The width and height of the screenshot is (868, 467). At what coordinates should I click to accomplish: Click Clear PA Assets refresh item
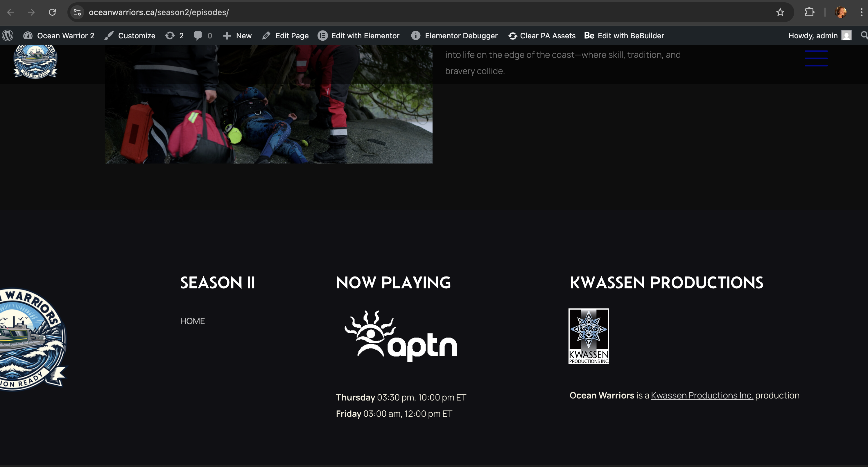[x=542, y=35]
